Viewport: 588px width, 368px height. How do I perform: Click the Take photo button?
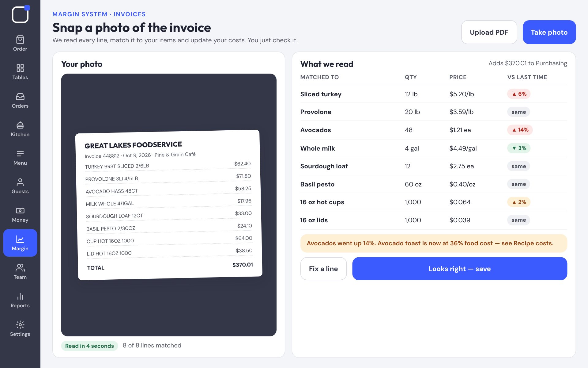click(x=549, y=32)
